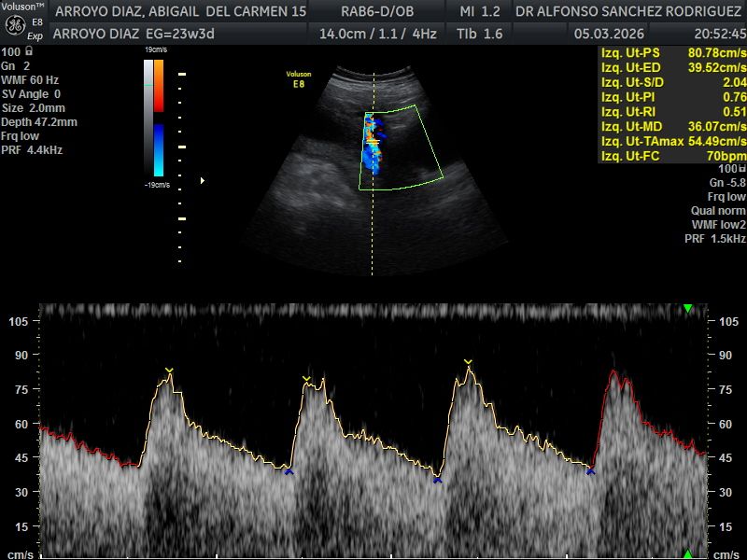Click the red-orange upper color velocity bar

(x=158, y=86)
